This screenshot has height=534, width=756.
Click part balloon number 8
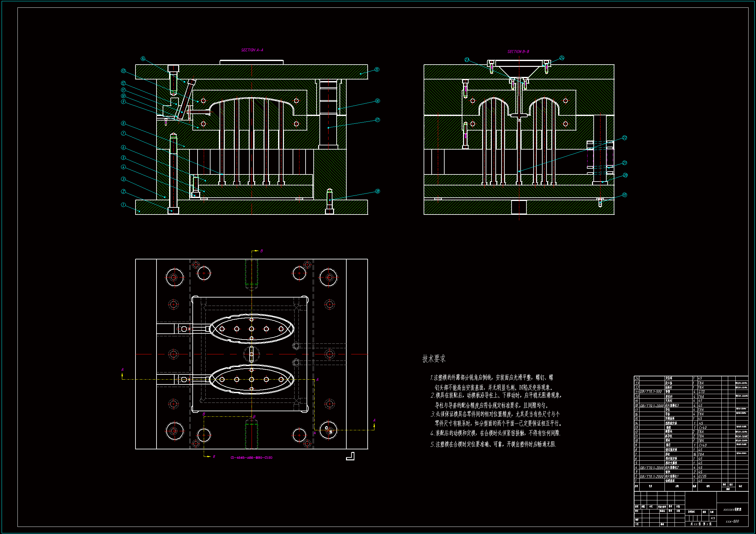pyautogui.click(x=123, y=123)
